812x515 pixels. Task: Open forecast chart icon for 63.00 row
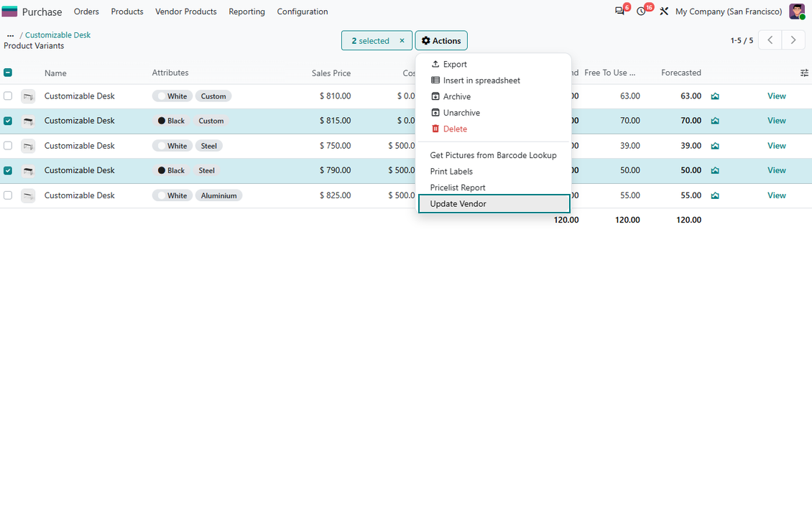(x=715, y=96)
